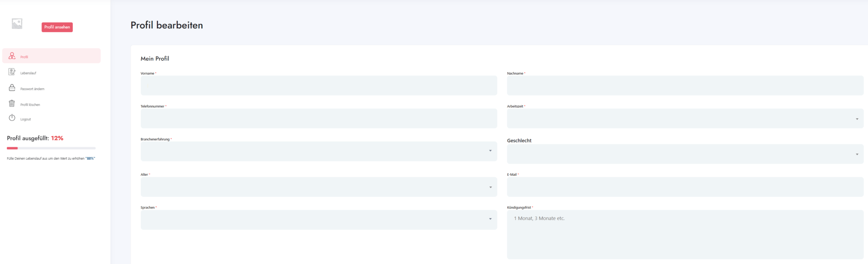Viewport: 868px width, 264px height.
Task: Click the Logout link text
Action: 25,119
